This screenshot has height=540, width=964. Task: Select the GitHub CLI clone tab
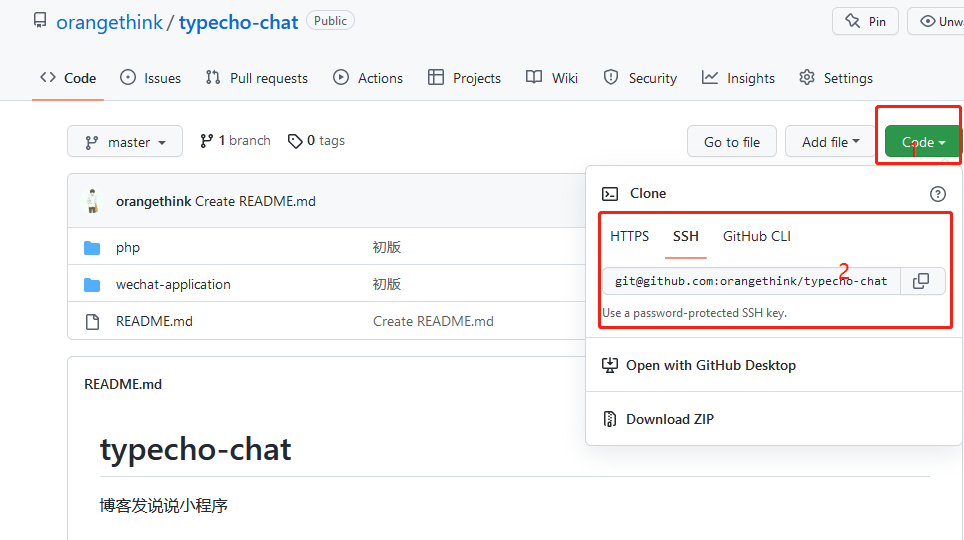click(757, 236)
